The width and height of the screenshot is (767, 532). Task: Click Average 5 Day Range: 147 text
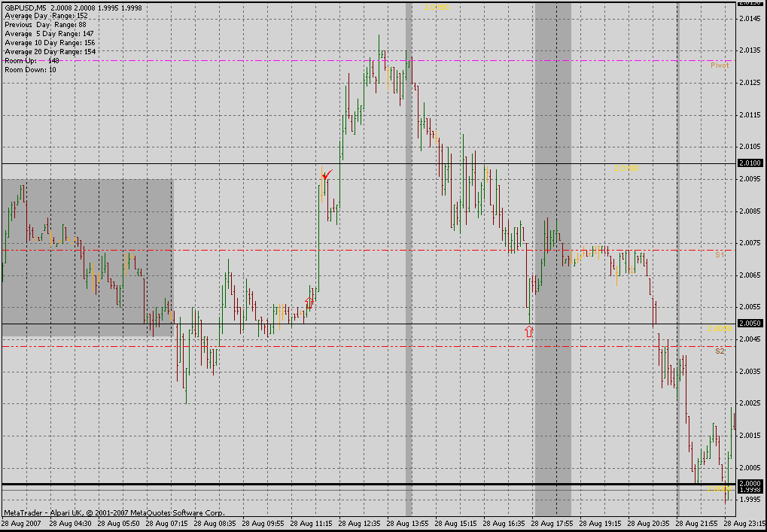pos(50,34)
